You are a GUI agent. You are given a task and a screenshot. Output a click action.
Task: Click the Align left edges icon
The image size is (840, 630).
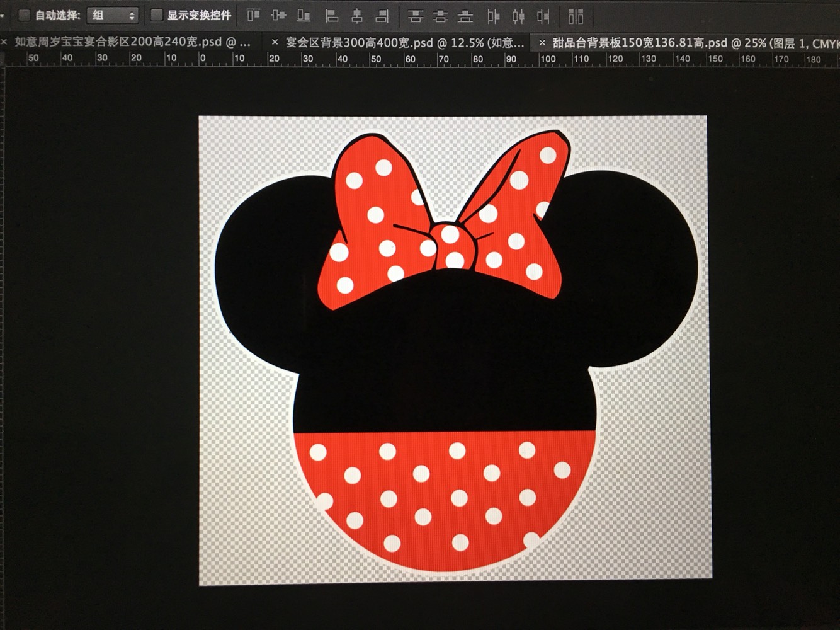[x=331, y=16]
